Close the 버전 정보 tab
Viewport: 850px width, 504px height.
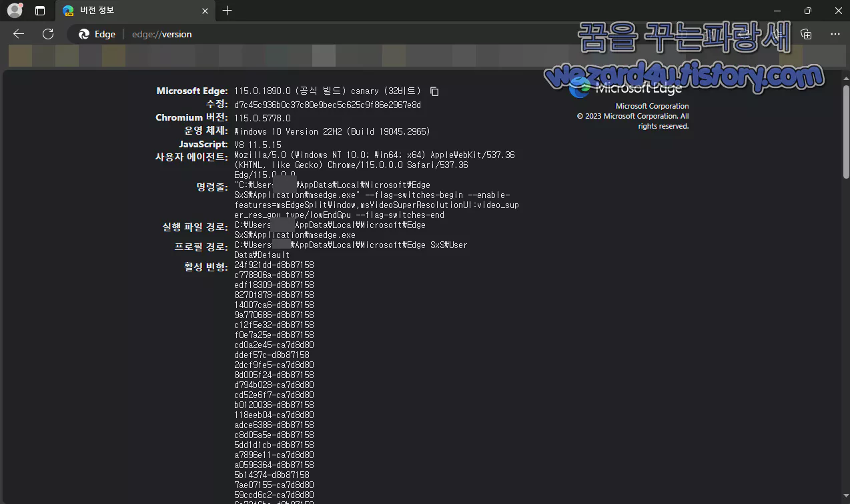(x=205, y=11)
